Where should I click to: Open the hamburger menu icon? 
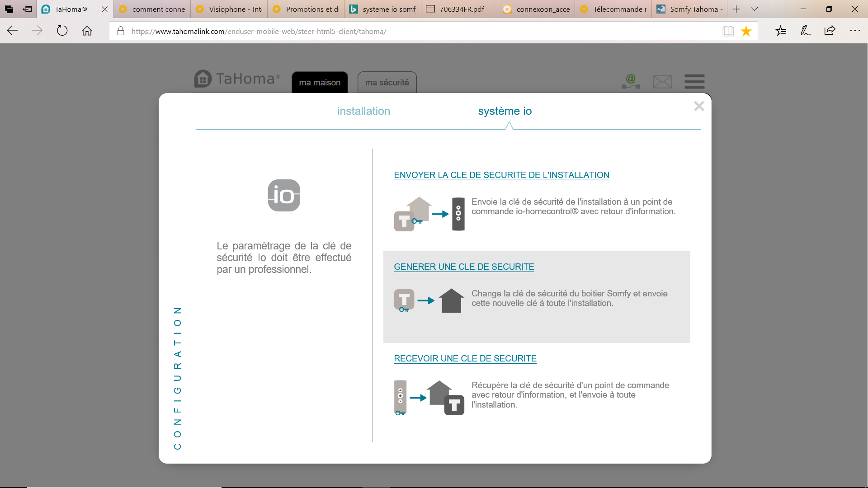pos(694,81)
